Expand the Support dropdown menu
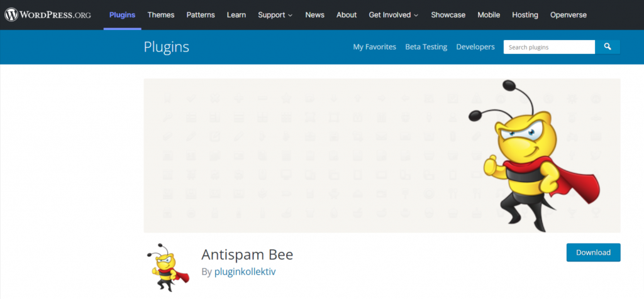The image size is (644, 299). pos(275,15)
